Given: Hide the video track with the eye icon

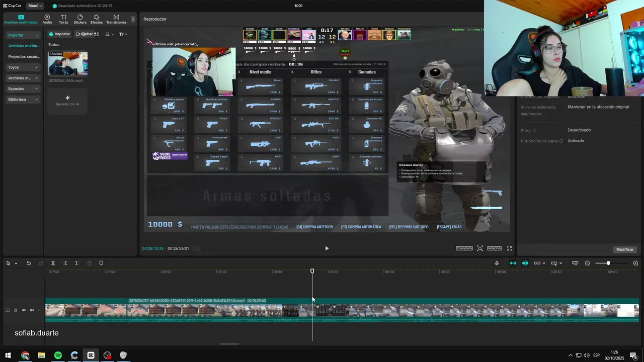Looking at the screenshot, I should (x=24, y=310).
